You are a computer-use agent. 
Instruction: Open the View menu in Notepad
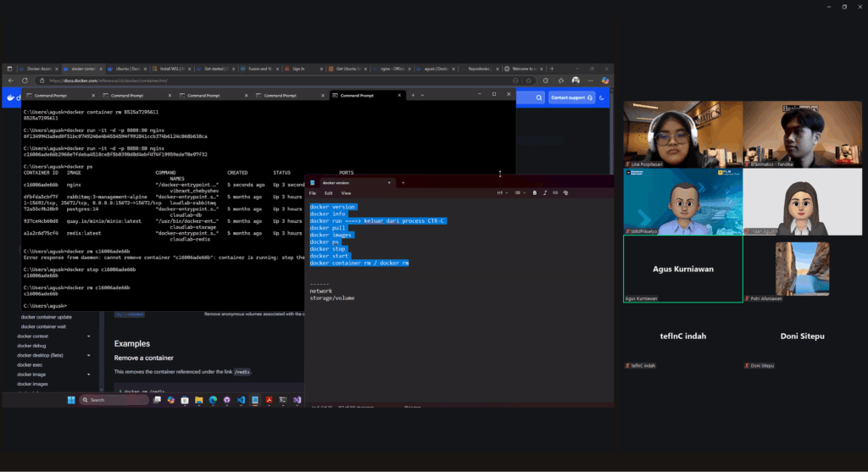pyautogui.click(x=346, y=193)
